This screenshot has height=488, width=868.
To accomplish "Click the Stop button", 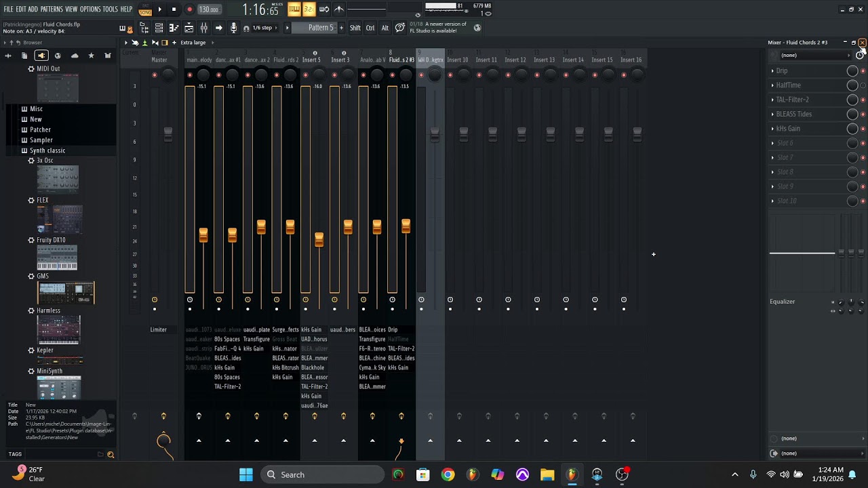I will click(x=174, y=9).
